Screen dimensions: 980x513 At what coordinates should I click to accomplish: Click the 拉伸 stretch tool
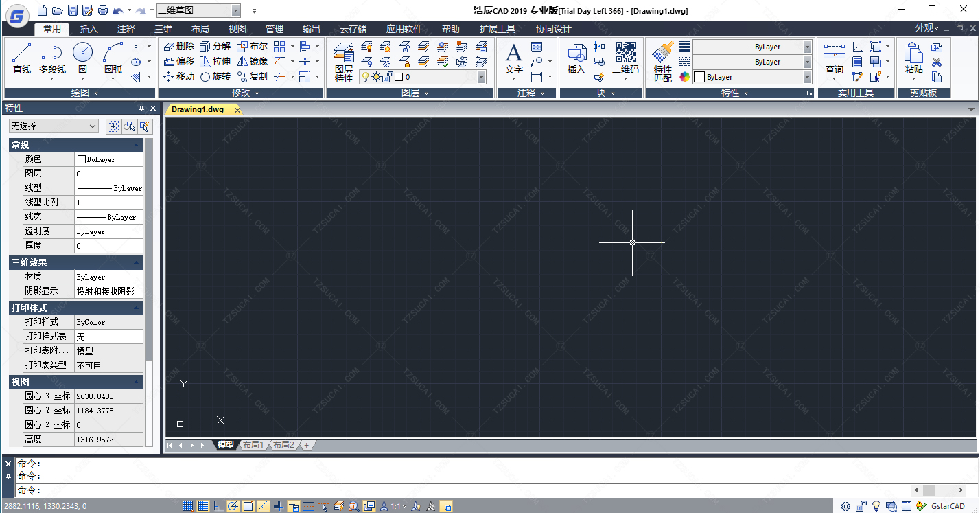[215, 61]
